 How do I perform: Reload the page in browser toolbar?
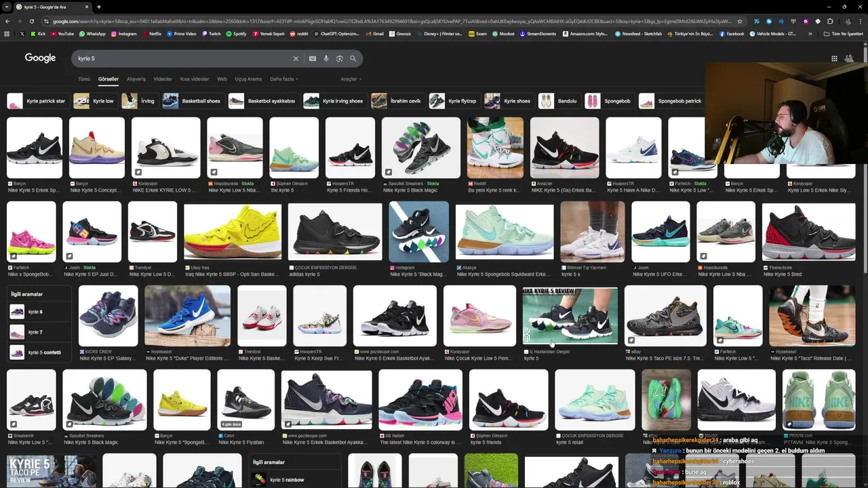click(31, 21)
